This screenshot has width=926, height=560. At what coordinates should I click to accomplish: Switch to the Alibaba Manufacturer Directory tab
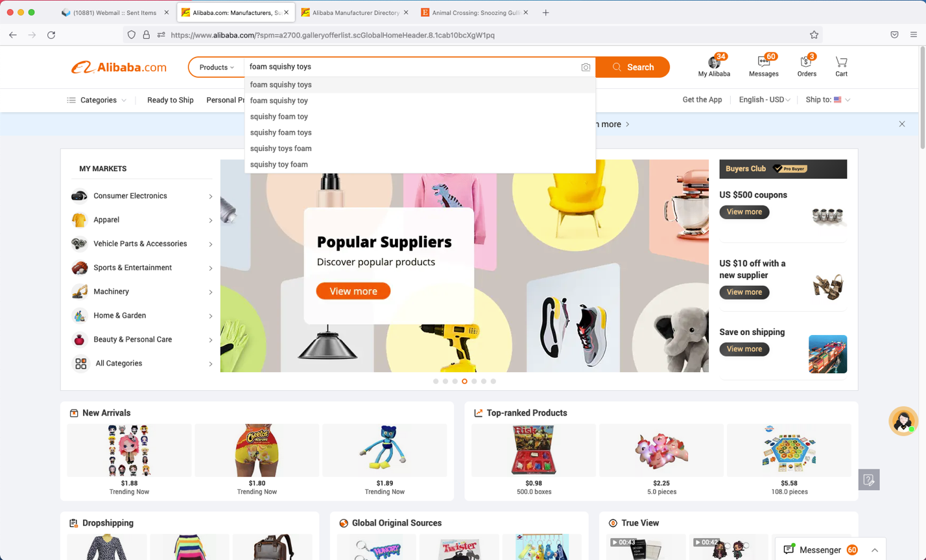[355, 12]
